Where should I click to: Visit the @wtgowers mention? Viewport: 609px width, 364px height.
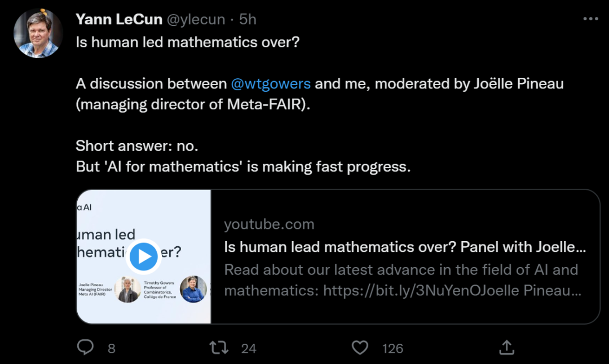(271, 84)
